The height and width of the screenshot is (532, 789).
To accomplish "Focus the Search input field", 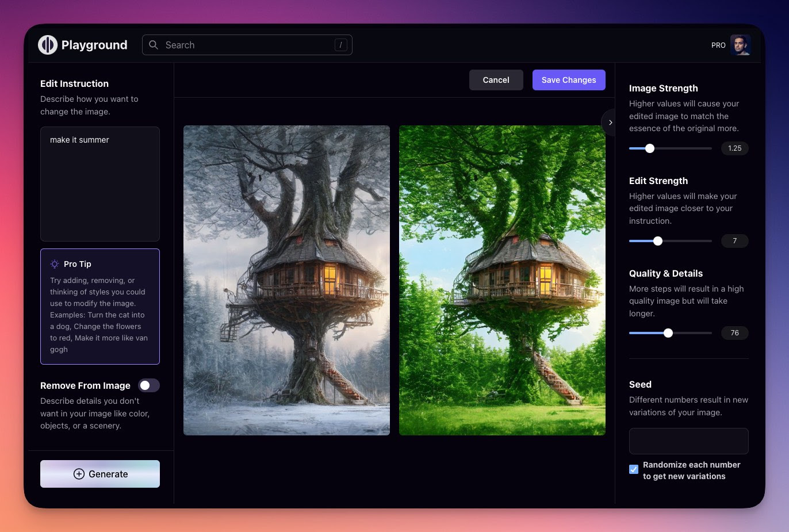I will pyautogui.click(x=247, y=45).
